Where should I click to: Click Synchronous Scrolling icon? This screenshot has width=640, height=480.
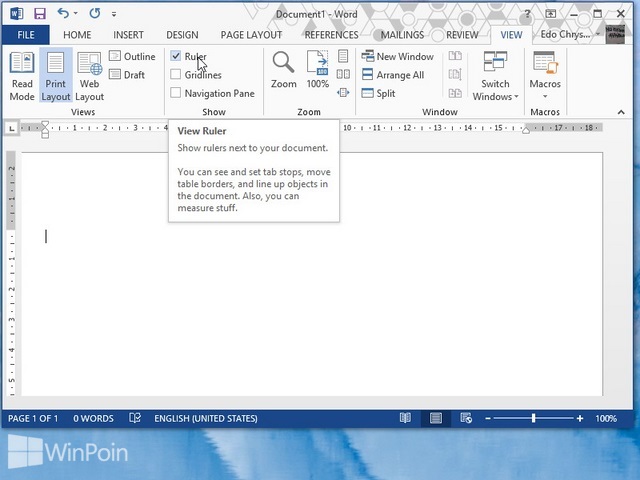(455, 74)
